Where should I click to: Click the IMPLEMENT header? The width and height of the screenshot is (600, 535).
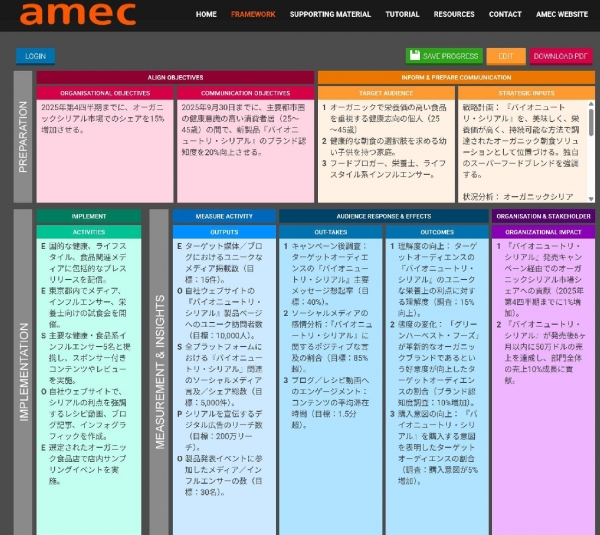(x=89, y=216)
